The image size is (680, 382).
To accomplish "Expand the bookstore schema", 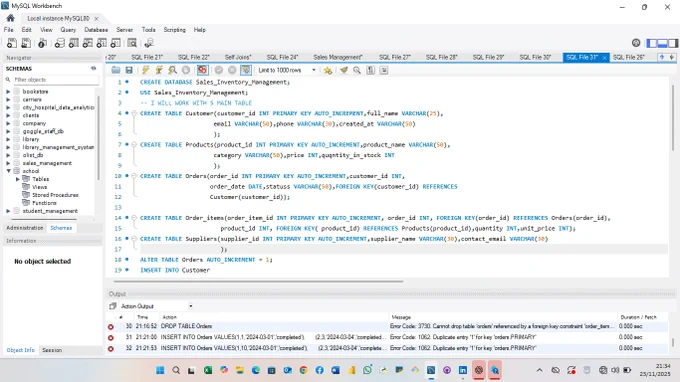I will pyautogui.click(x=8, y=91).
